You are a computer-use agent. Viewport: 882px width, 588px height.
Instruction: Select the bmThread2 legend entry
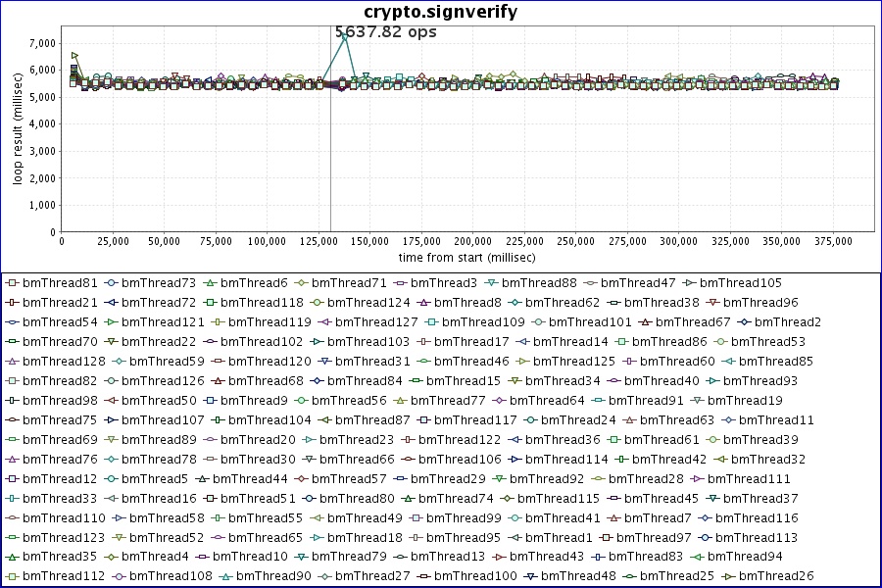click(x=788, y=321)
